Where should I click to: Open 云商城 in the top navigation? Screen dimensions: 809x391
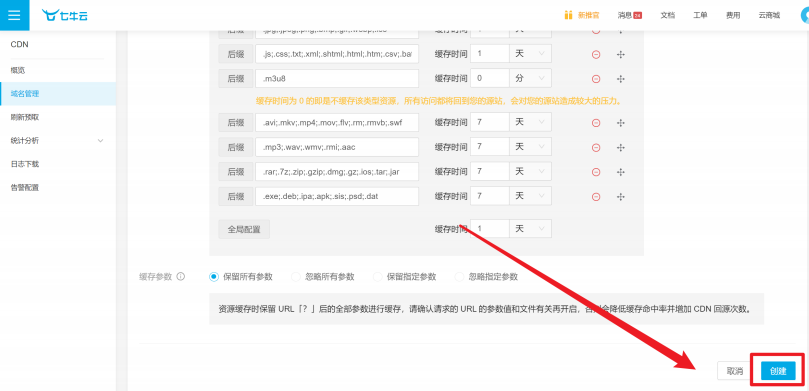[x=769, y=15]
